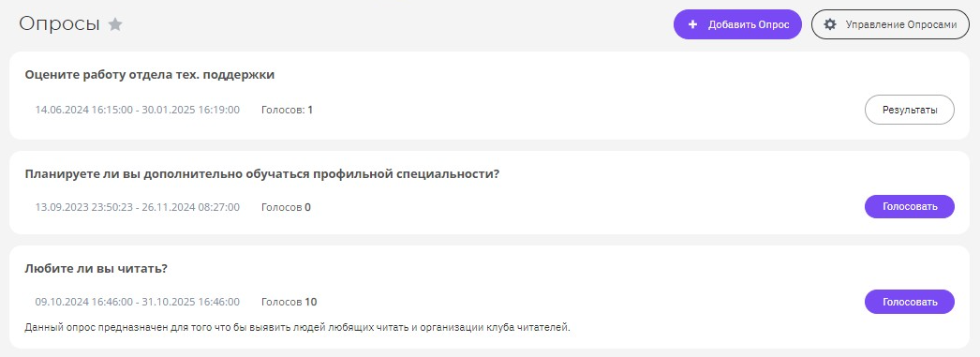
Task: Click the favorite star next to Опросы
Action: pos(115,24)
